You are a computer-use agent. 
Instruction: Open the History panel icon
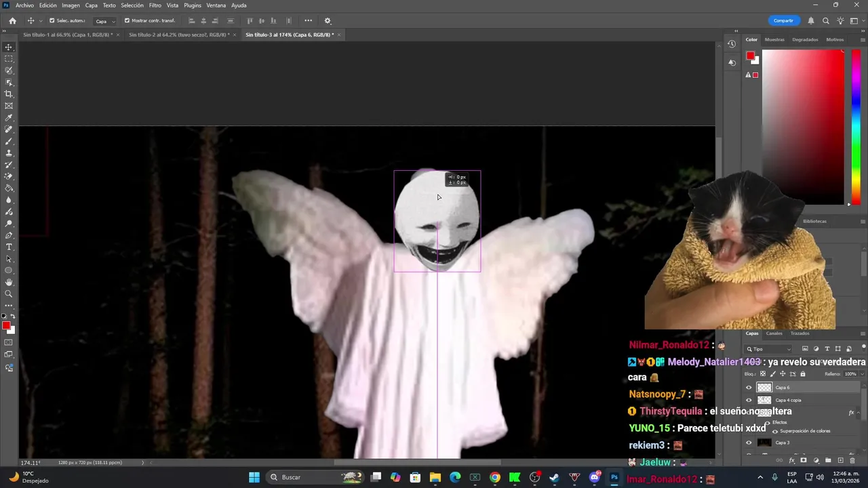click(x=732, y=44)
